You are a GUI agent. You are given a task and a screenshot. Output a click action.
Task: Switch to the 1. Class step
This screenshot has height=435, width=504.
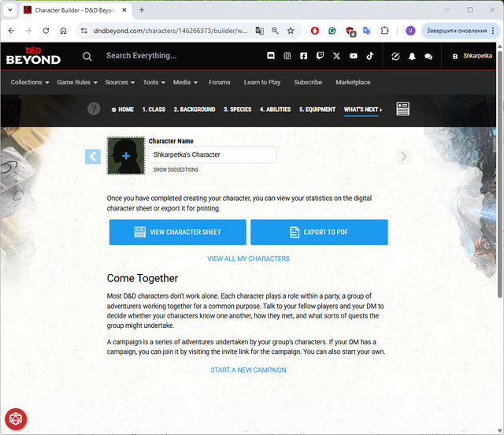pos(154,110)
